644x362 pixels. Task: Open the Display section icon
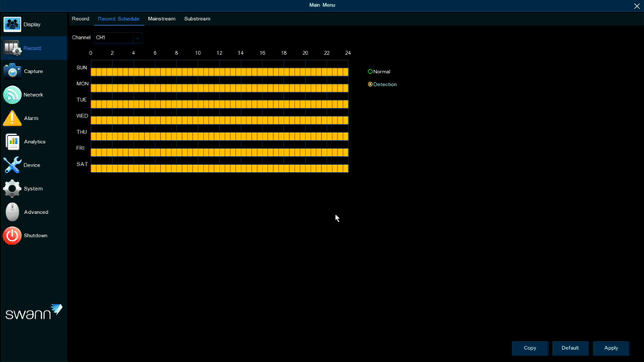(12, 24)
